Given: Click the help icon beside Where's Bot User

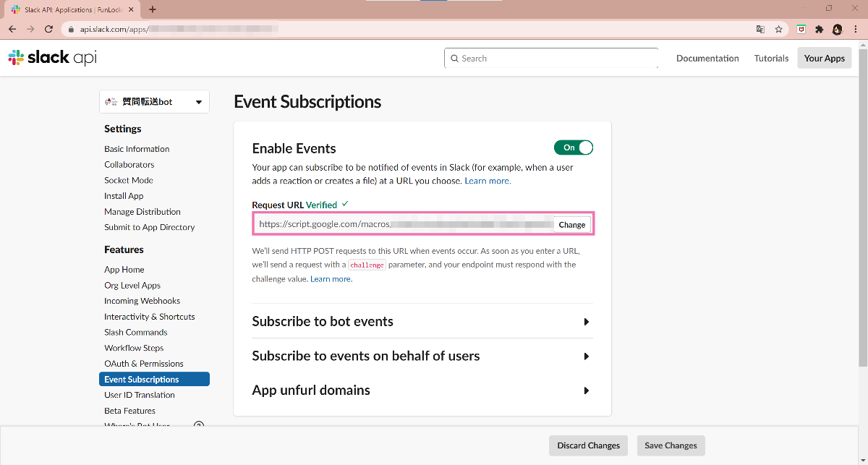Looking at the screenshot, I should [x=199, y=426].
